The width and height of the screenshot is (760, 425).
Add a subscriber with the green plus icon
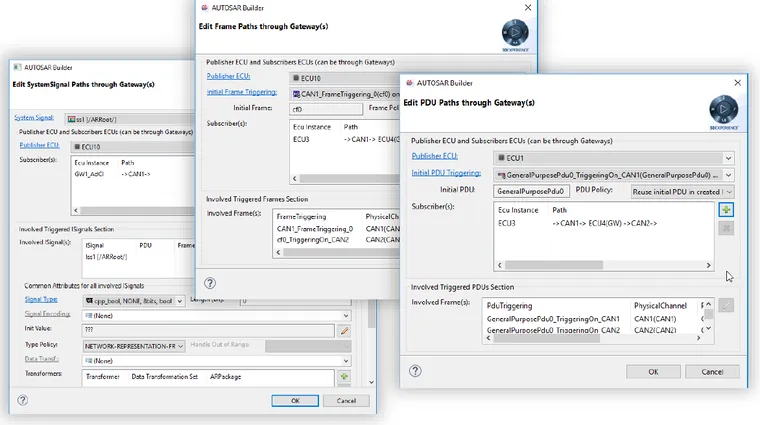pyautogui.click(x=726, y=210)
